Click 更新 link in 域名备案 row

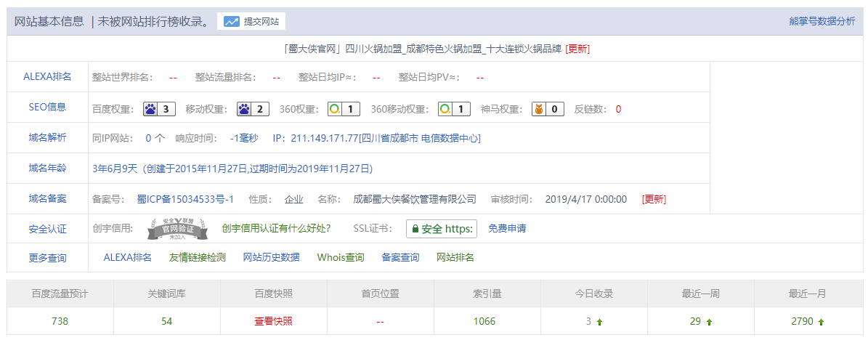(654, 199)
